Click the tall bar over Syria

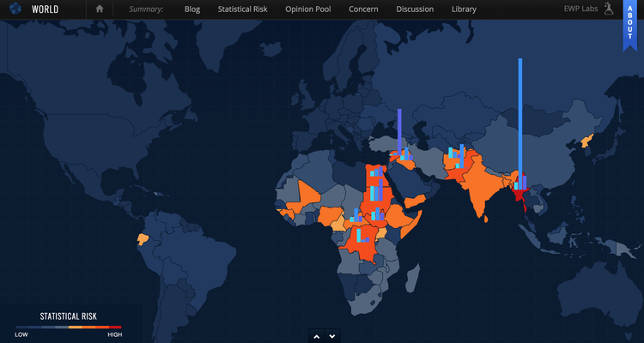coord(399,133)
